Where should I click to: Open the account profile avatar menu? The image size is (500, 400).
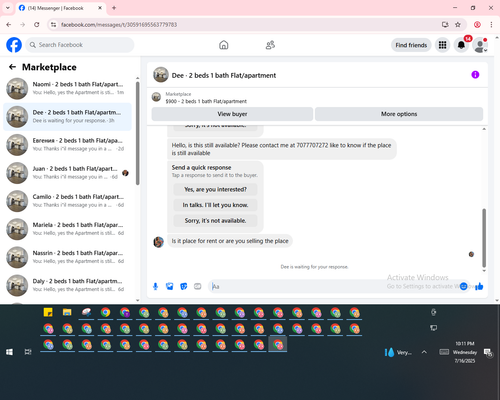480,45
